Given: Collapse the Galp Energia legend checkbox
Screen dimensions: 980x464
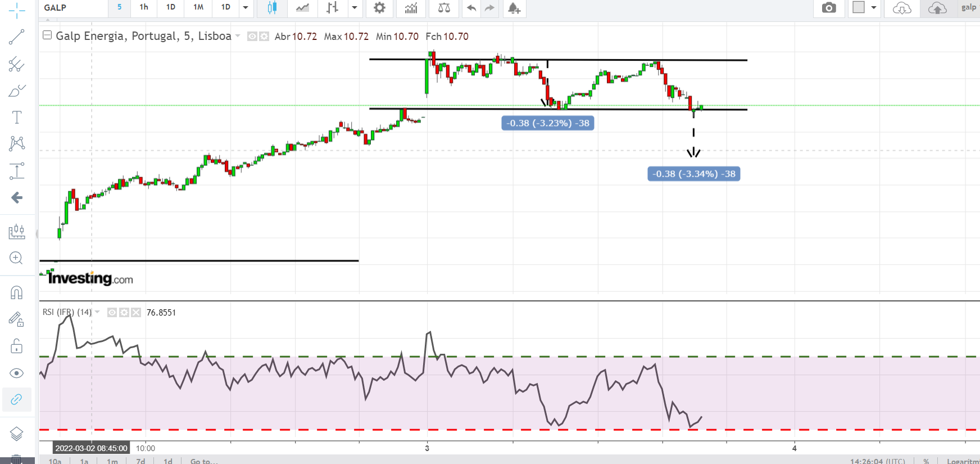Looking at the screenshot, I should click(48, 35).
